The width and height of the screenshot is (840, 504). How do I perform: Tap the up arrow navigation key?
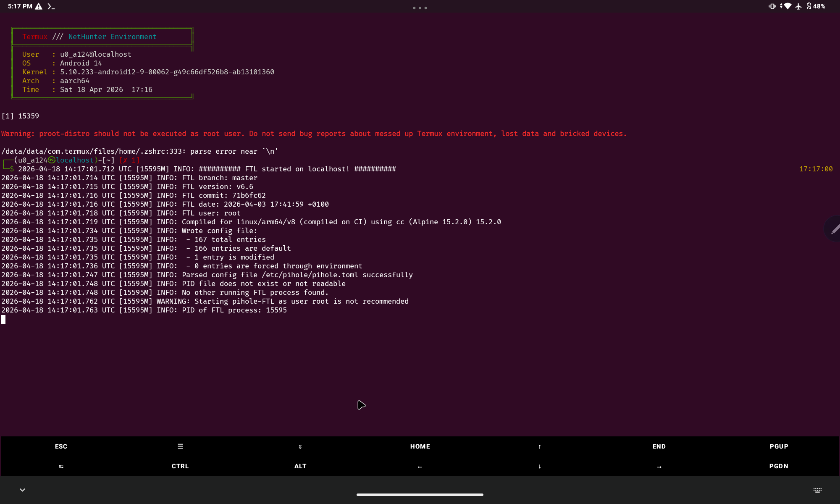point(539,446)
